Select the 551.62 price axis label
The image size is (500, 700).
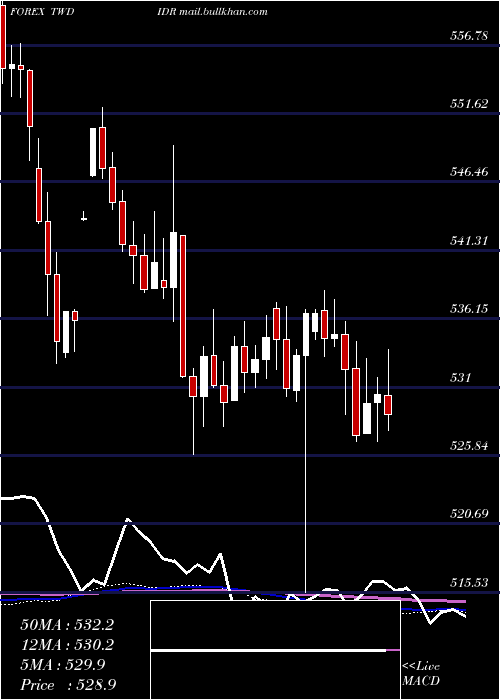(x=468, y=104)
